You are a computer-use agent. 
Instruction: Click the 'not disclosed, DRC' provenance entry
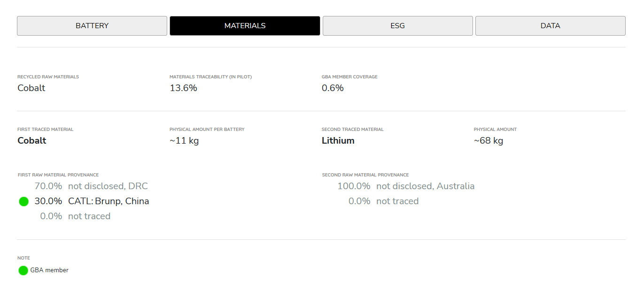(x=108, y=186)
